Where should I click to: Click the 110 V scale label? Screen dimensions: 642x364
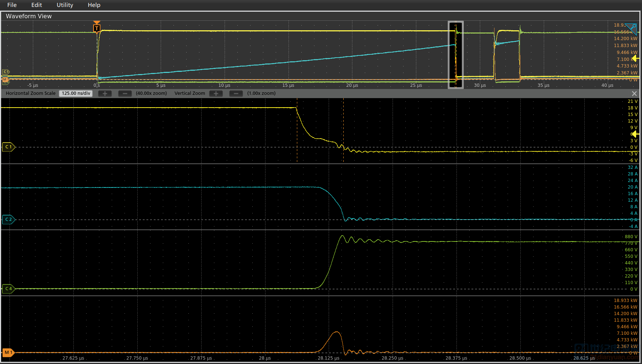tap(631, 283)
